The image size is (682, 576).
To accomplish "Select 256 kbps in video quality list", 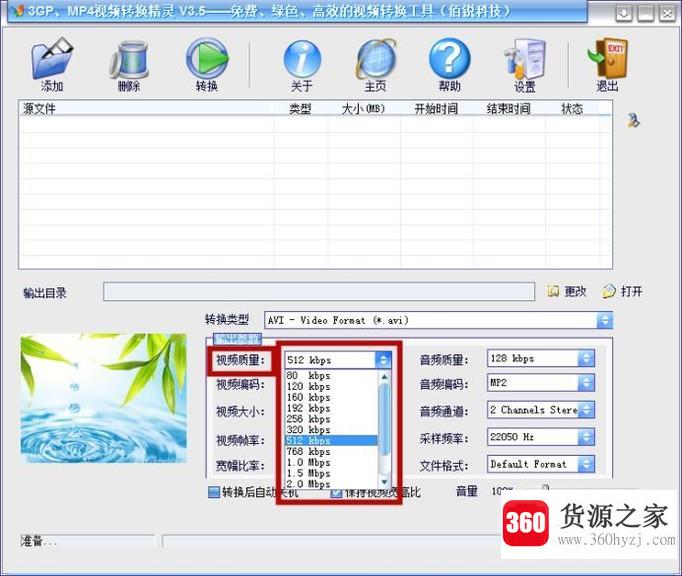I will 331,419.
